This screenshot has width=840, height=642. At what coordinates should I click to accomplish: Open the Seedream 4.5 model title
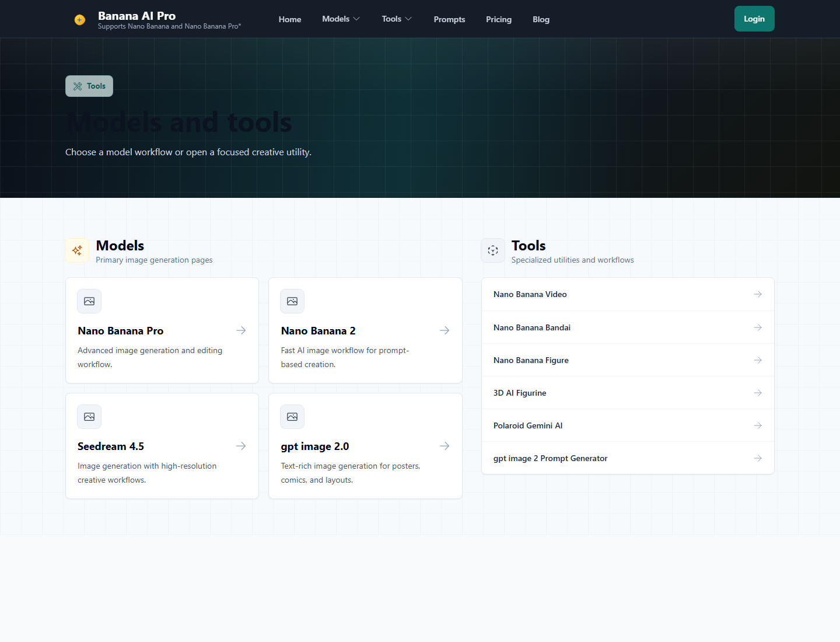pyautogui.click(x=111, y=446)
